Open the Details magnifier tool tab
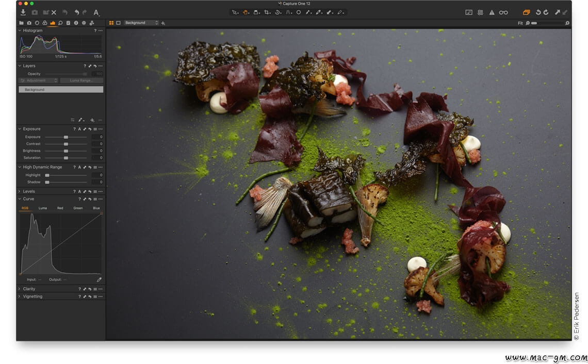The width and height of the screenshot is (588, 364). point(60,23)
